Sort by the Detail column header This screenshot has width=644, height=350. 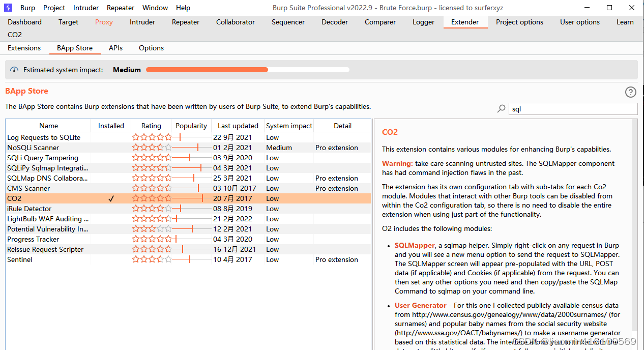coord(342,126)
